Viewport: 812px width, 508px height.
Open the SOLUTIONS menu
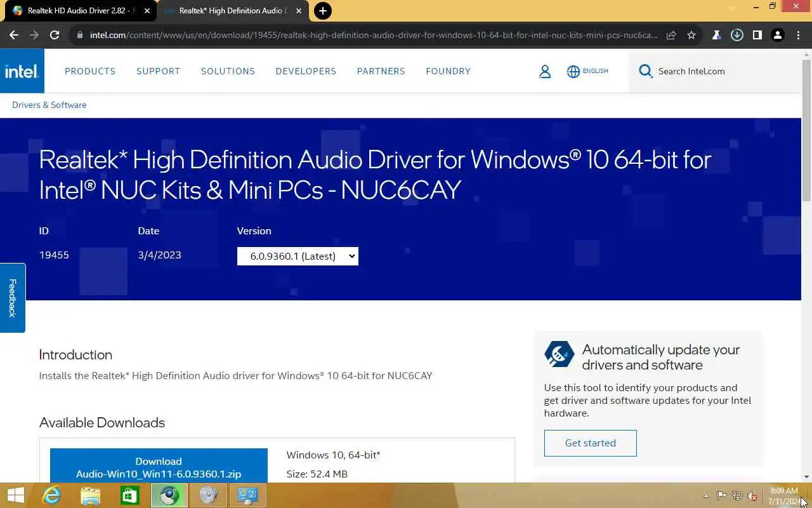pyautogui.click(x=228, y=71)
